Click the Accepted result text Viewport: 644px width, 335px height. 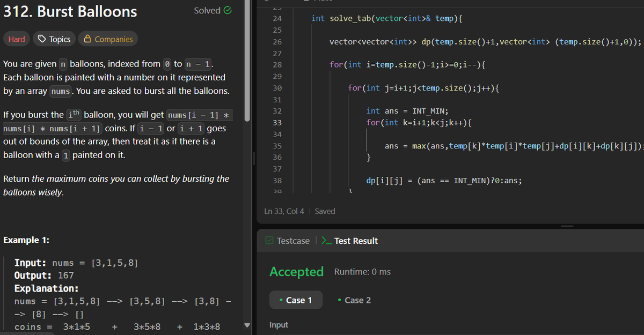tap(296, 272)
